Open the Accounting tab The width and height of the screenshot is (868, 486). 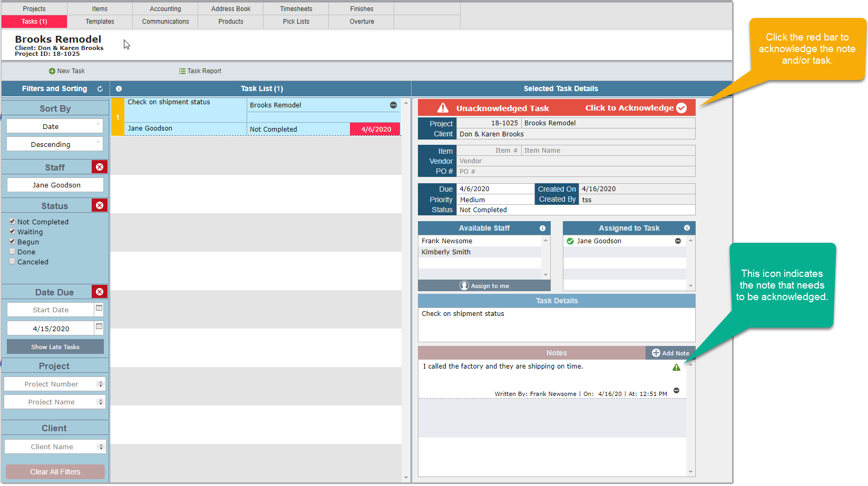[165, 9]
